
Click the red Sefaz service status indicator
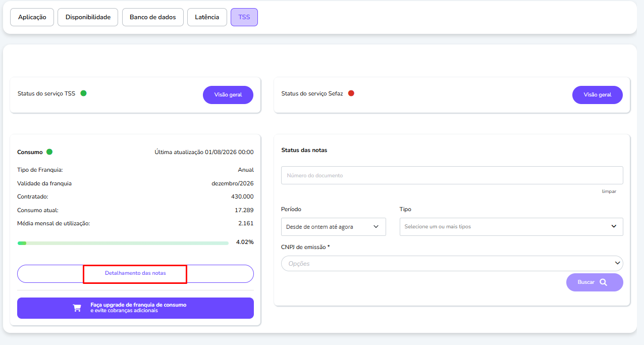pos(351,93)
